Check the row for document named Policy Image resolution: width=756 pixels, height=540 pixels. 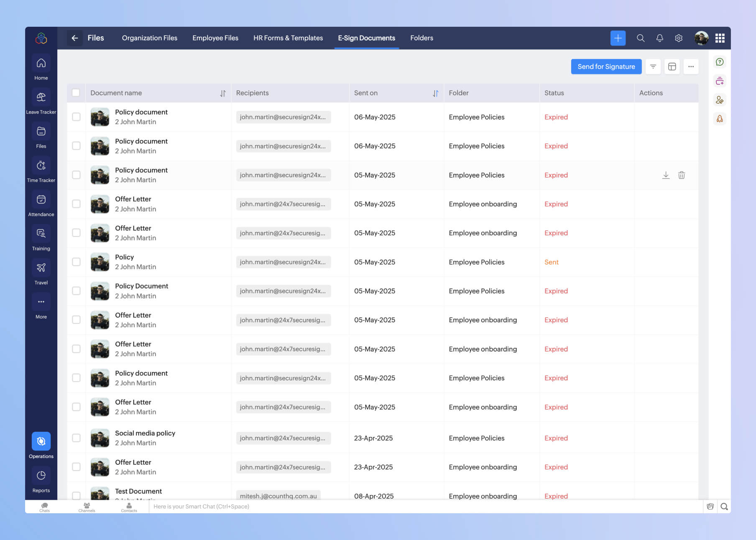76,262
